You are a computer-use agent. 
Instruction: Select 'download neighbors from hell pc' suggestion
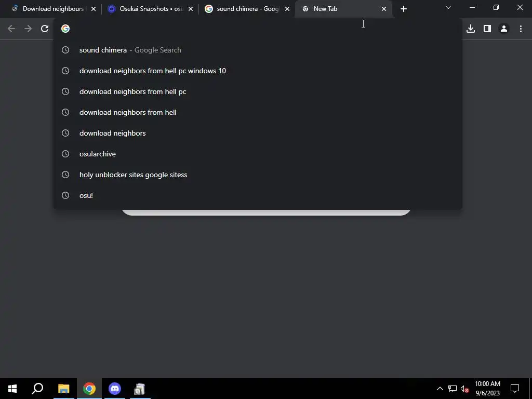point(258,91)
